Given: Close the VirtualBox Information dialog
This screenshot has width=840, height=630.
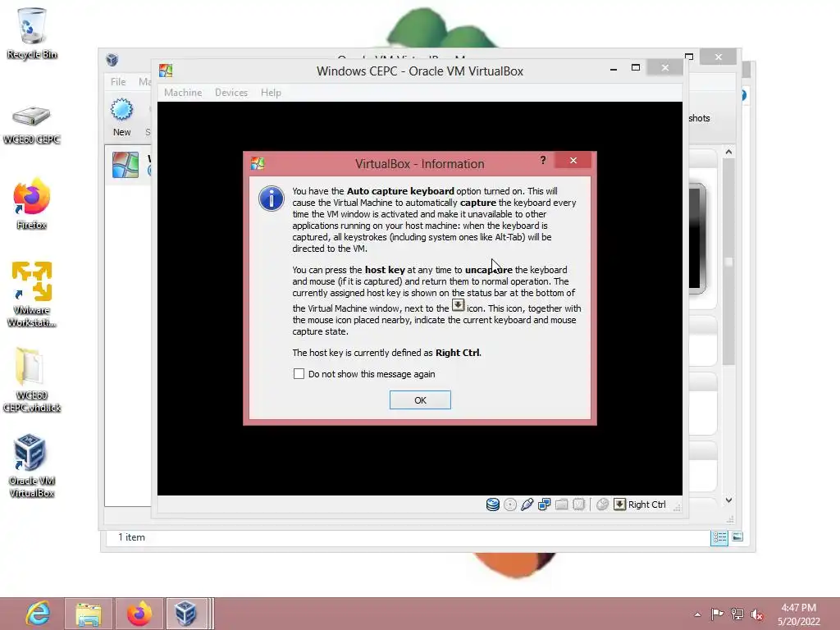Looking at the screenshot, I should click(x=573, y=160).
